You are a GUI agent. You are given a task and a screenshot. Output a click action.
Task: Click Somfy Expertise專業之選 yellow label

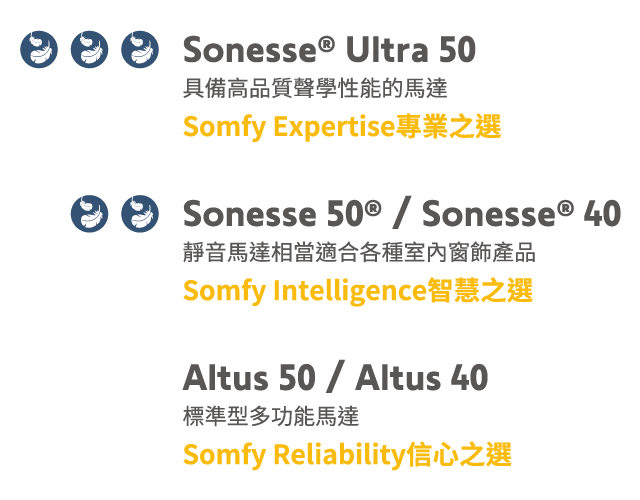pyautogui.click(x=342, y=127)
